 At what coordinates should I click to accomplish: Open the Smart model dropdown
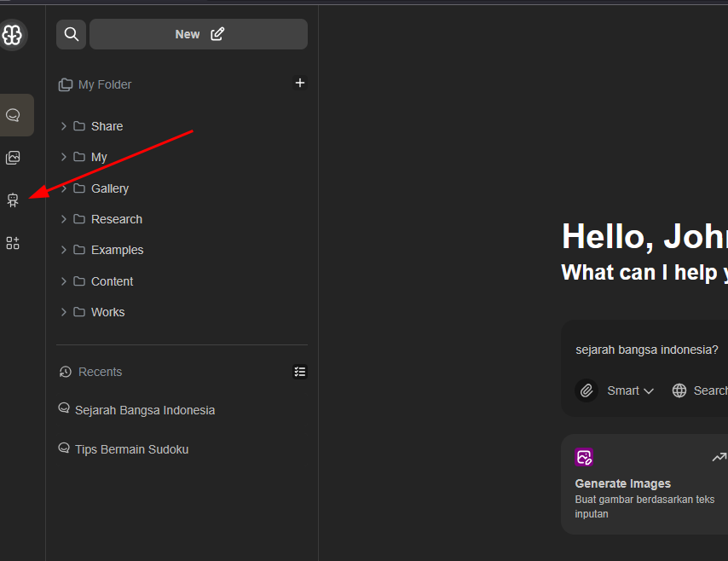tap(630, 390)
